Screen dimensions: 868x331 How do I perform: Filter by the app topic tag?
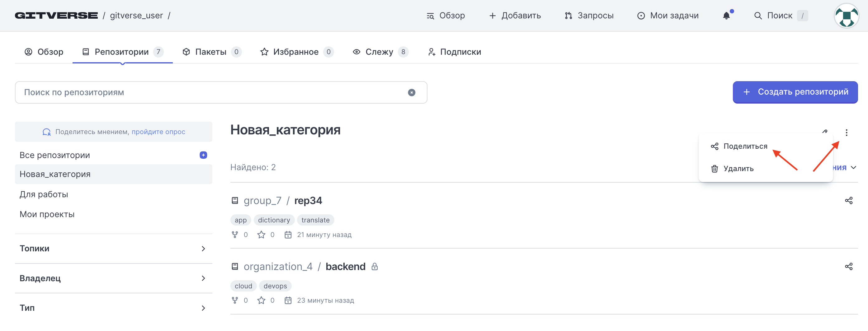(x=241, y=220)
